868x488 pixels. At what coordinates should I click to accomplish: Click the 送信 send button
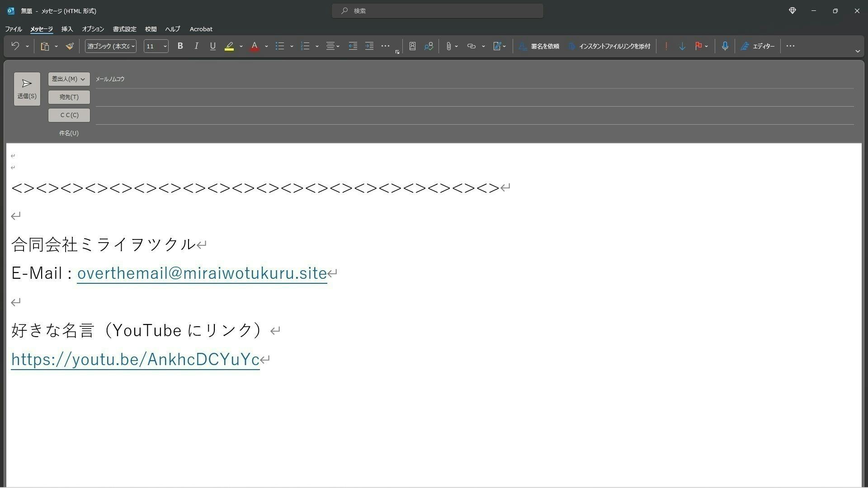[x=27, y=89]
